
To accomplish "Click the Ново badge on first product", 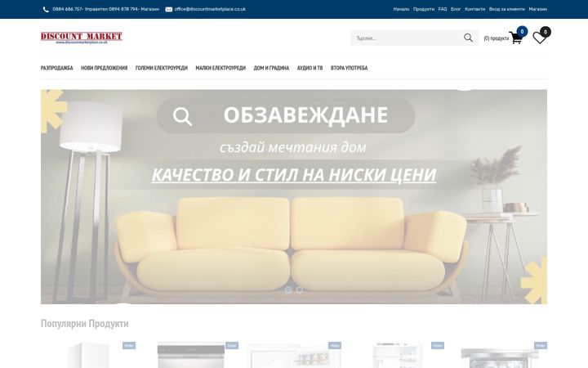I will [129, 345].
